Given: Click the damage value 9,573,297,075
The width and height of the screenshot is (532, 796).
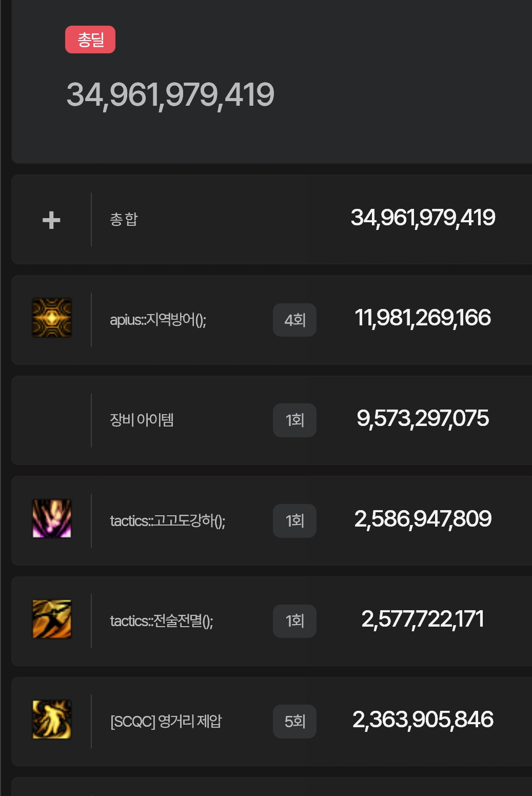Looking at the screenshot, I should 423,419.
